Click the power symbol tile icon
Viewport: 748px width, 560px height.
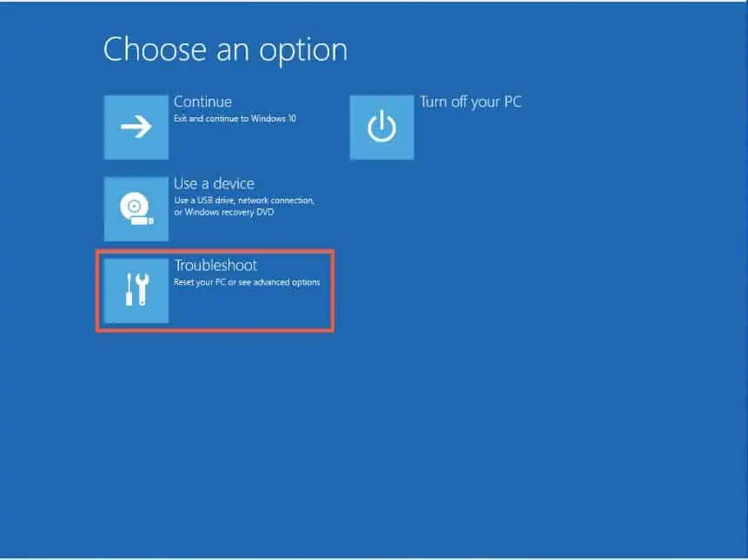381,127
